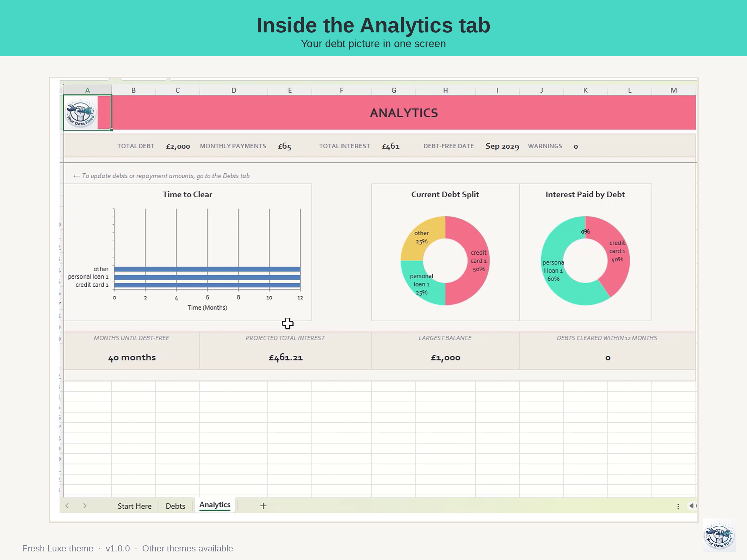Screen dimensions: 747x560
Task: Select column M header
Action: pyautogui.click(x=674, y=90)
